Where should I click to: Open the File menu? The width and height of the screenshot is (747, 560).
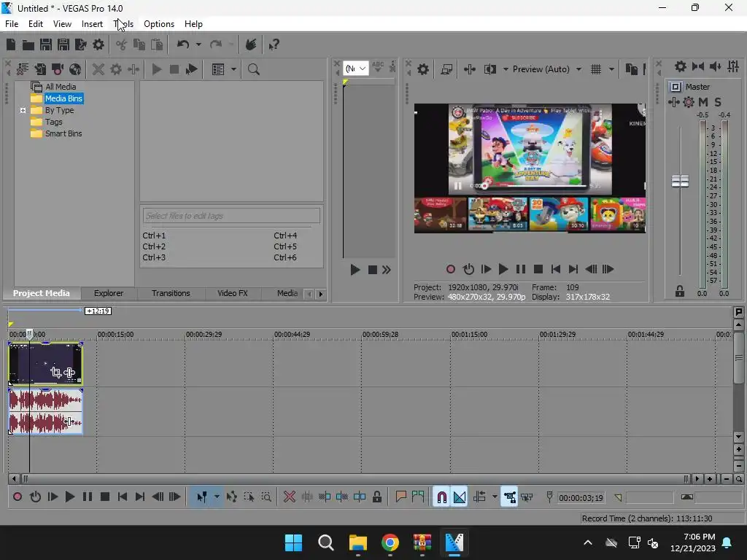pyautogui.click(x=12, y=24)
